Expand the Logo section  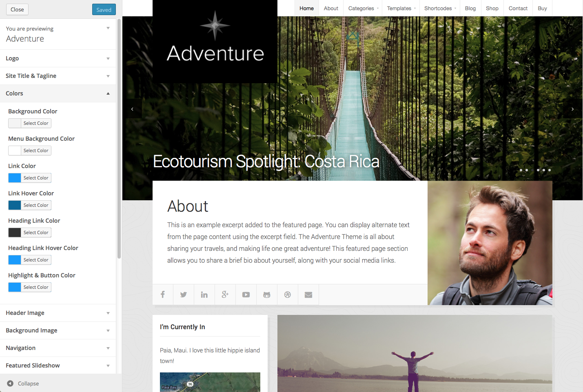(x=58, y=58)
